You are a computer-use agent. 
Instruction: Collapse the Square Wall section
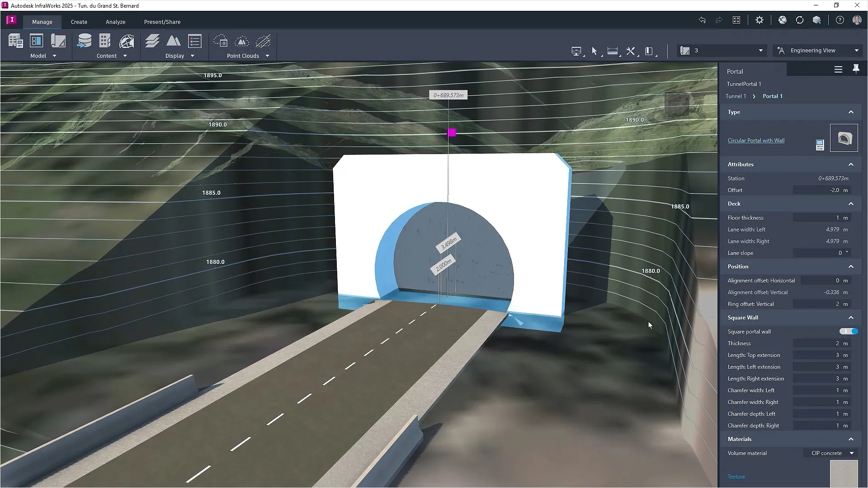pyautogui.click(x=851, y=318)
